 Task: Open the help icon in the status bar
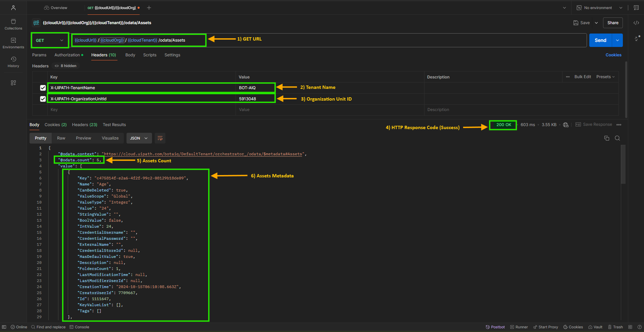640,327
